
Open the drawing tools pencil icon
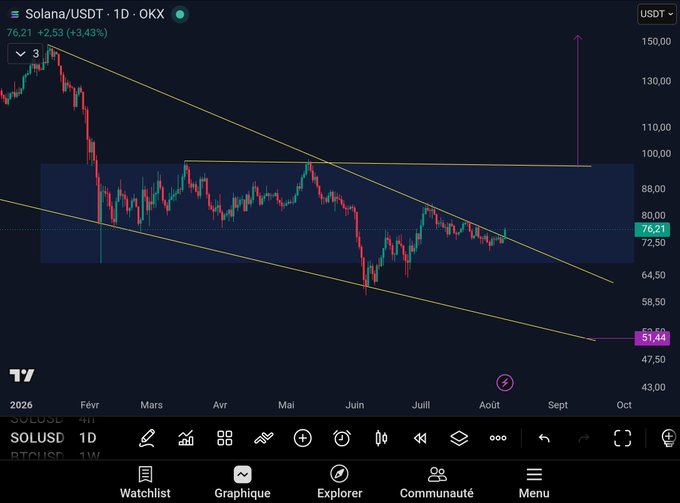[x=147, y=438]
